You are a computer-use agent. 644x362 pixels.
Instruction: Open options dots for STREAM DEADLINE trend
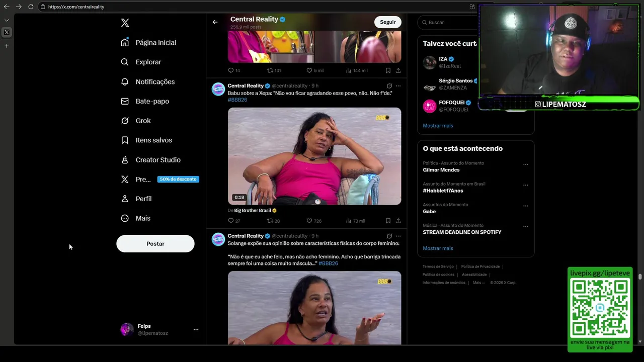point(525,227)
